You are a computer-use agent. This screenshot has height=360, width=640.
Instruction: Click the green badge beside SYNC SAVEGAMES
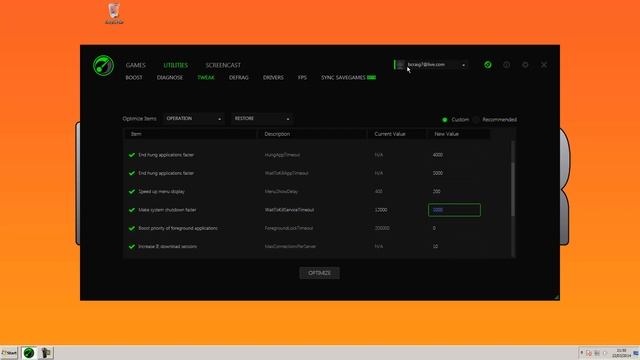pos(371,78)
